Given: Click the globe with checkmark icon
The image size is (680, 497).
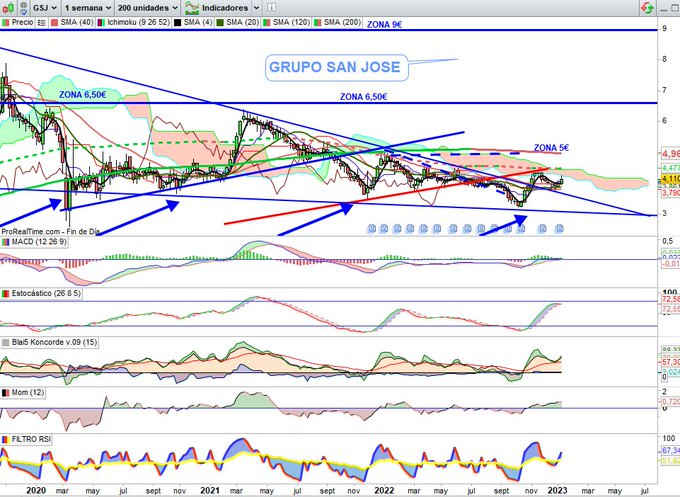Looking at the screenshot, I should pyautogui.click(x=24, y=7).
